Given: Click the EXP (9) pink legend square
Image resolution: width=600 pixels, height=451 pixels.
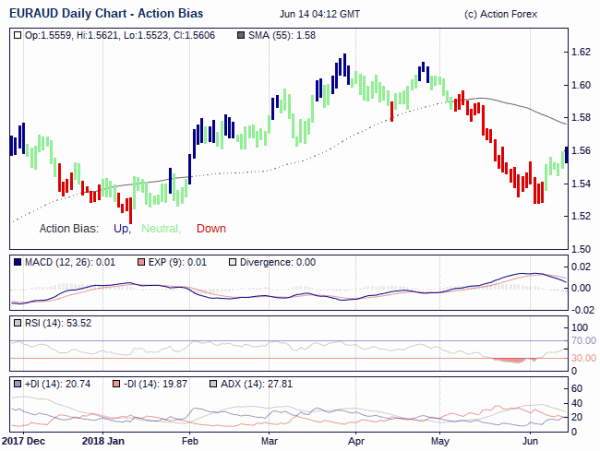Looking at the screenshot, I should click(141, 262).
